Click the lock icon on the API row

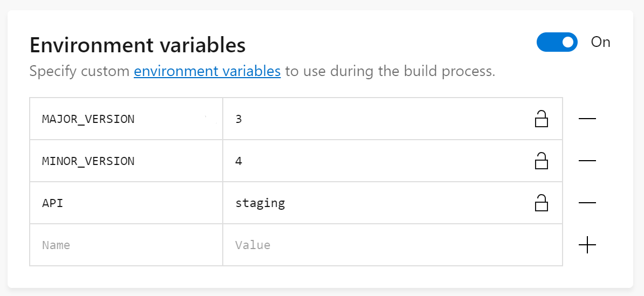(x=541, y=203)
